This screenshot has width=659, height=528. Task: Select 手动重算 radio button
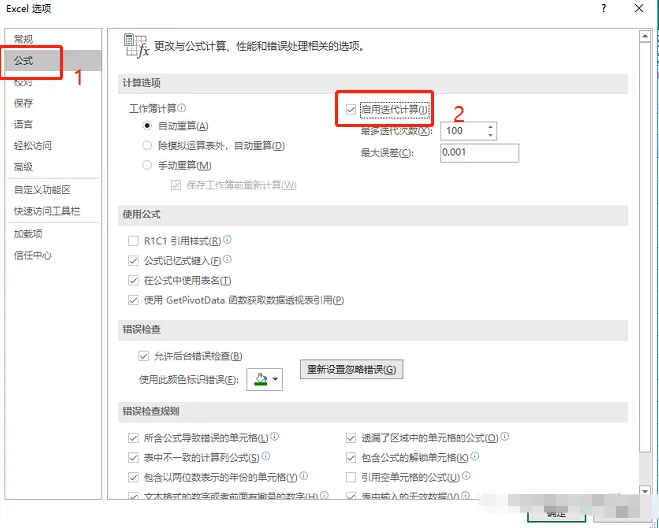[x=147, y=165]
